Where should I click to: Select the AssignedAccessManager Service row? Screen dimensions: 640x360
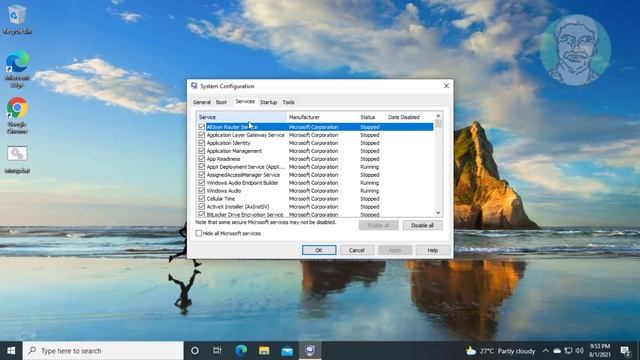pos(316,175)
